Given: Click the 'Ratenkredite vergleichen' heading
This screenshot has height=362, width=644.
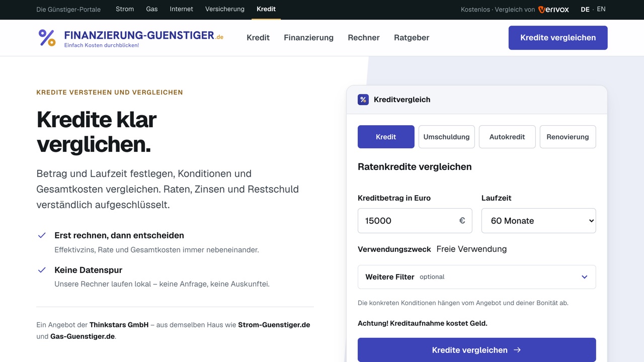Looking at the screenshot, I should [415, 167].
